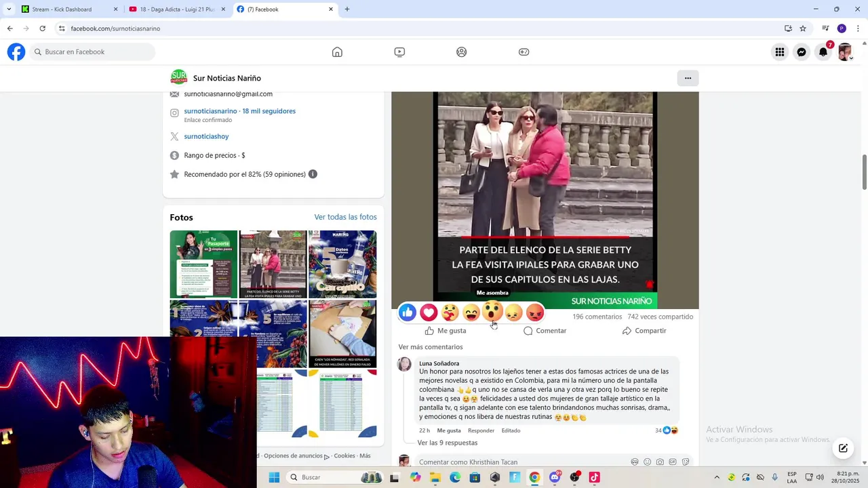The image size is (868, 488).
Task: Open TikTok from the taskbar
Action: (595, 477)
